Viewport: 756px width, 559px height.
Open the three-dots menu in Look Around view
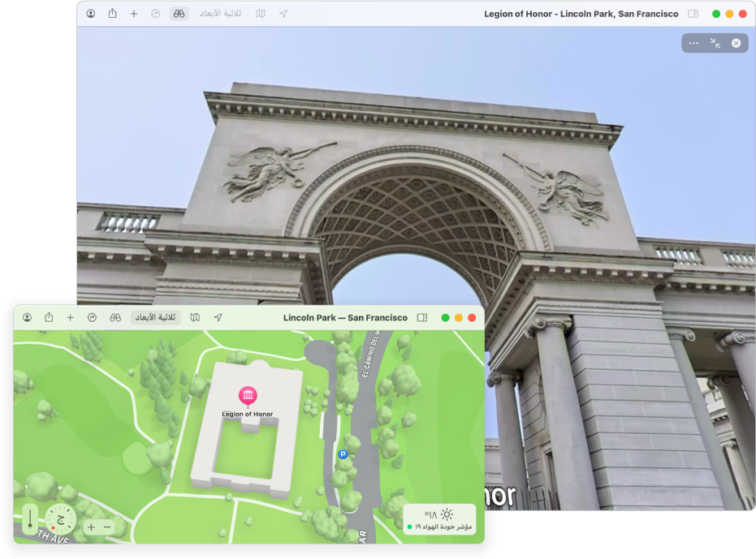tap(693, 43)
